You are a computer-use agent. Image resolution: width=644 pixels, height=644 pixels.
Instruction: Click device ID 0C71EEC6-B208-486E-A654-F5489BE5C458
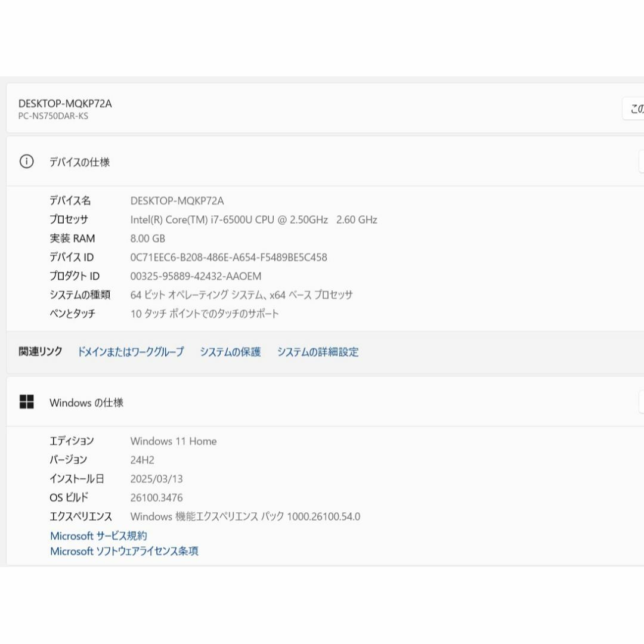[x=229, y=258]
